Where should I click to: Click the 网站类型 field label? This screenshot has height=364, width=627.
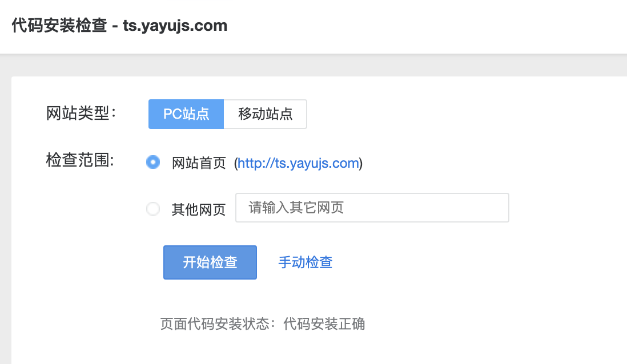click(81, 113)
